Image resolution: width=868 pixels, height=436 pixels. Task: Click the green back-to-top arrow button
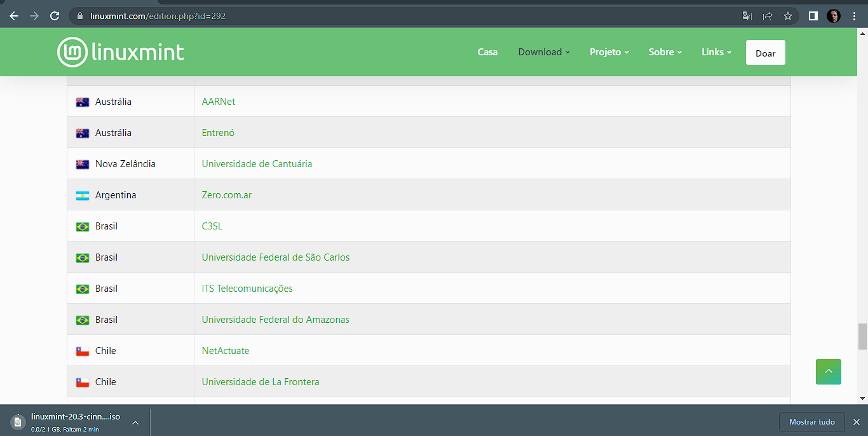(829, 372)
